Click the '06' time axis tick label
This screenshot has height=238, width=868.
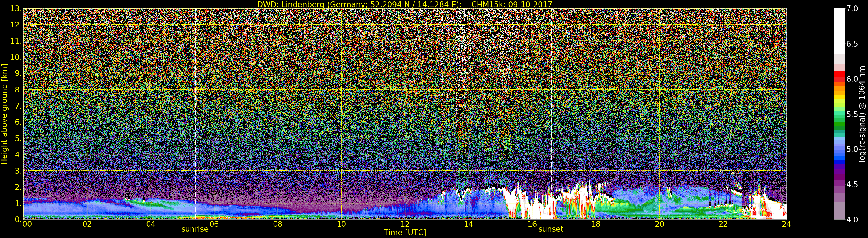(x=214, y=224)
